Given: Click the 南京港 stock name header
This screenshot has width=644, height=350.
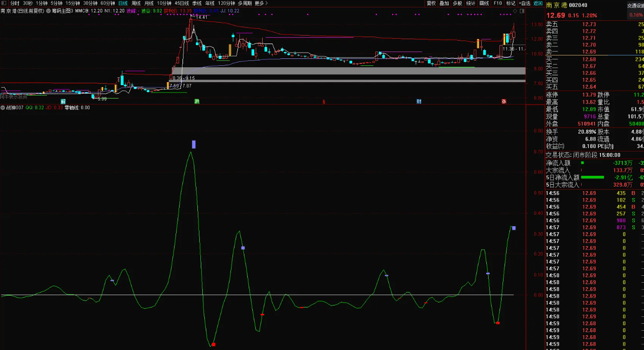Looking at the screenshot, I should [x=556, y=4].
